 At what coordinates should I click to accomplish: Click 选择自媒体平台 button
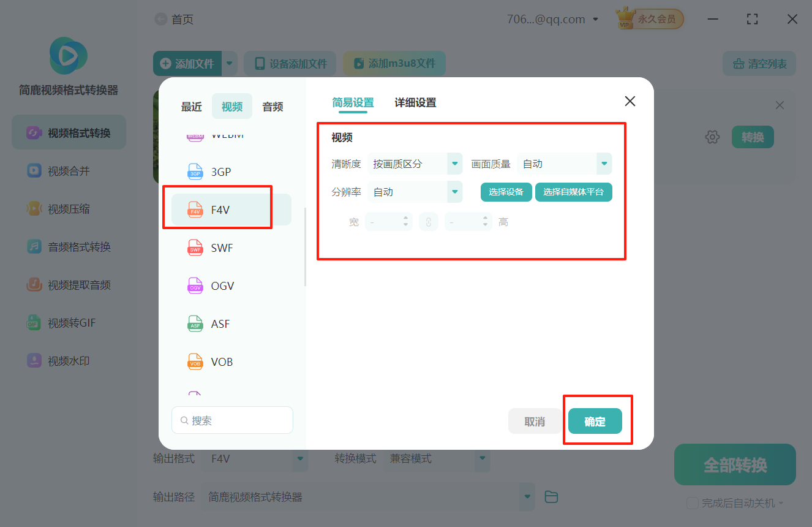coord(573,192)
